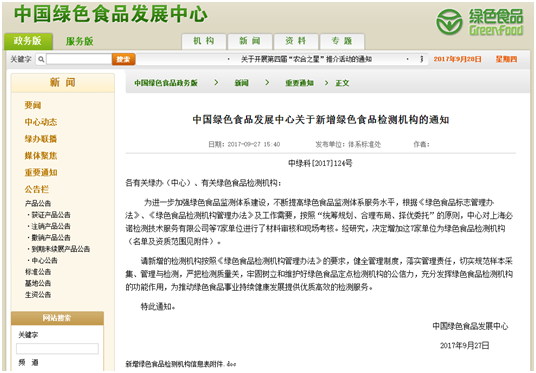Select 获证产品公告 sub-item
This screenshot has width=536, height=373.
click(51, 215)
